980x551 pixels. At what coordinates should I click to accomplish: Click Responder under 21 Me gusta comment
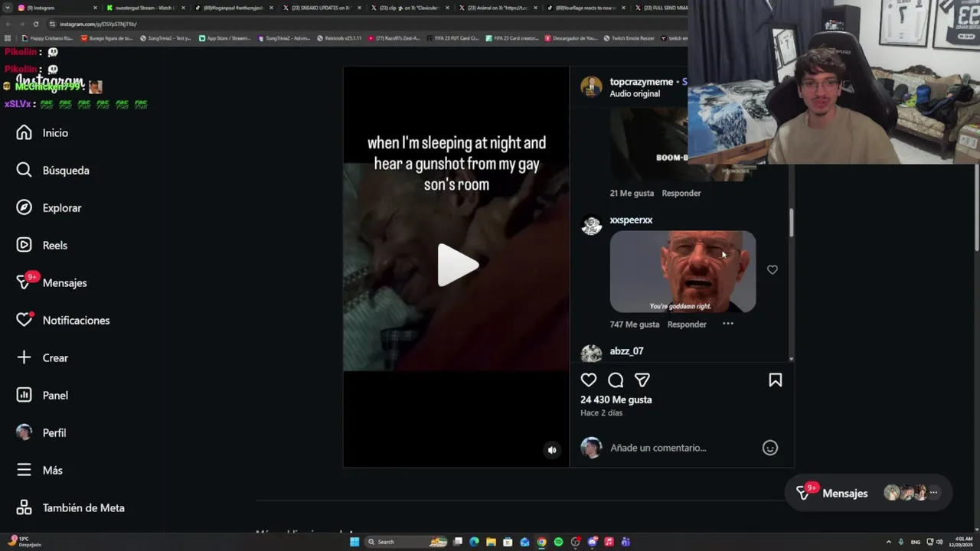coord(681,194)
